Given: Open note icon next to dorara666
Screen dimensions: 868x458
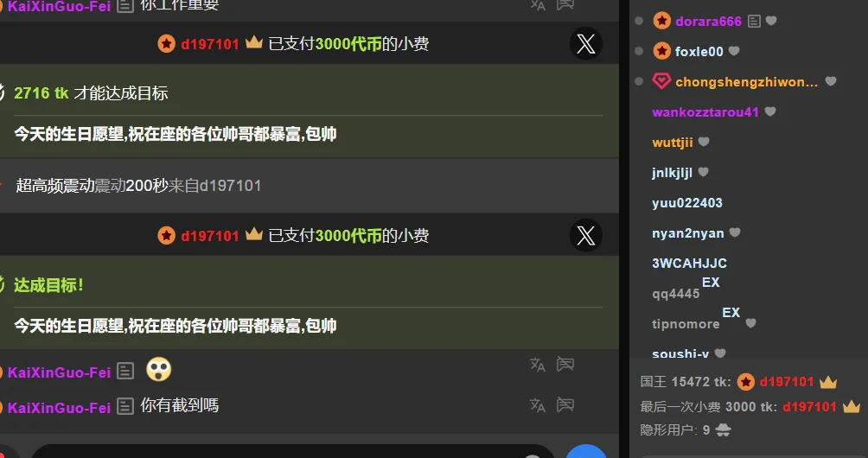Looking at the screenshot, I should [754, 21].
